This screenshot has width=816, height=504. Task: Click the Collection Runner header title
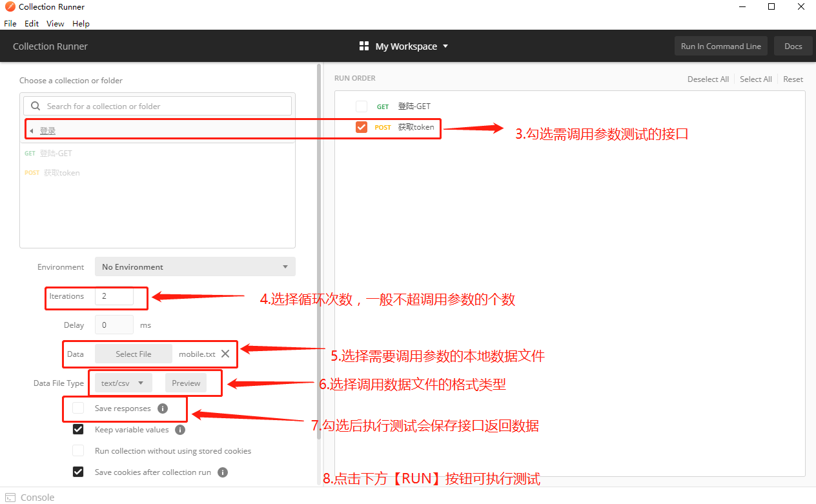[x=50, y=46]
